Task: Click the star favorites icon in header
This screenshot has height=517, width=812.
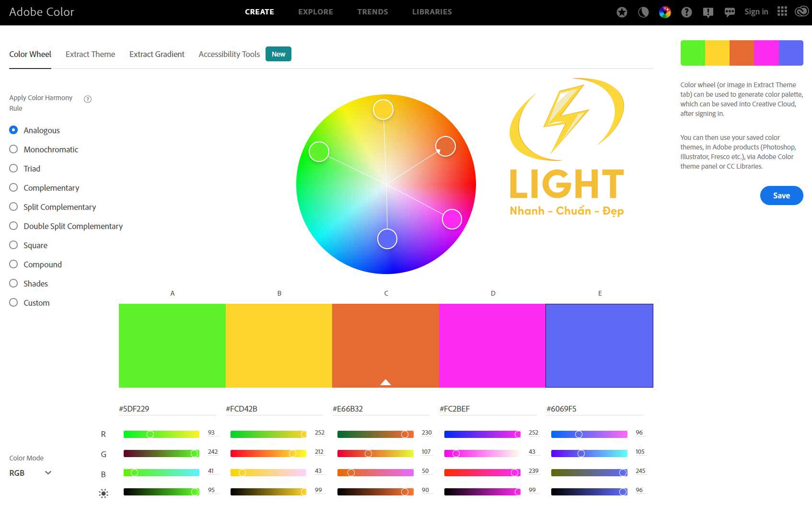Action: (x=622, y=12)
